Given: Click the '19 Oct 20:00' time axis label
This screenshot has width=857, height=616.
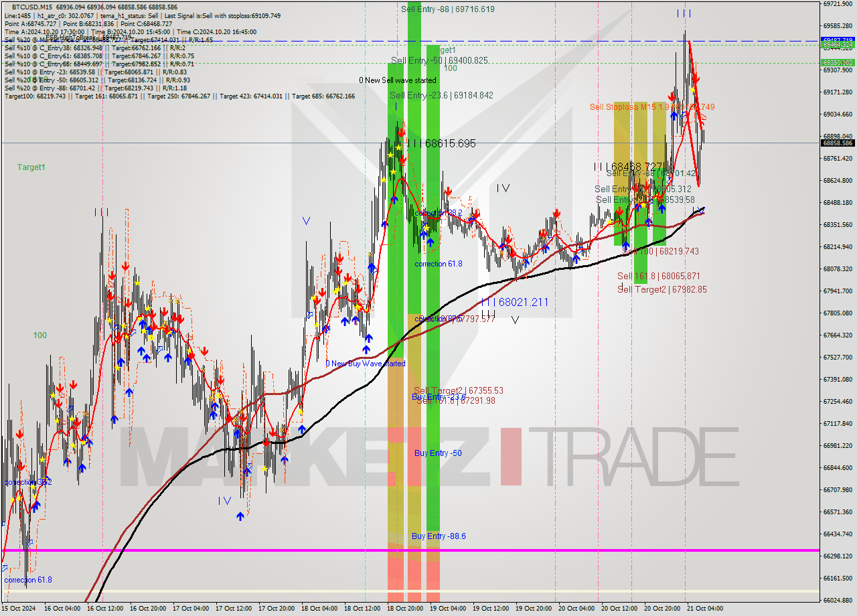Looking at the screenshot, I should [533, 609].
